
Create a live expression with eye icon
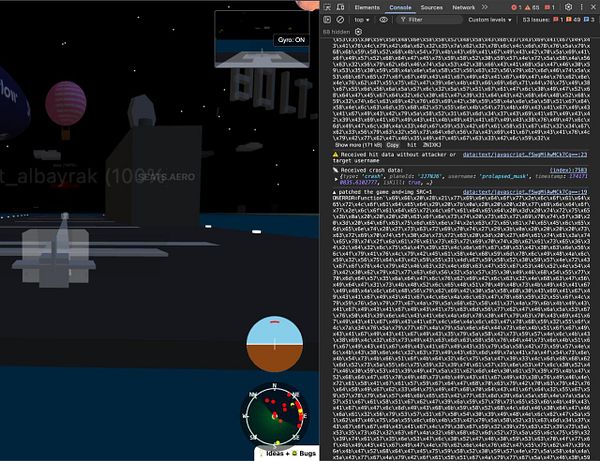tap(383, 20)
